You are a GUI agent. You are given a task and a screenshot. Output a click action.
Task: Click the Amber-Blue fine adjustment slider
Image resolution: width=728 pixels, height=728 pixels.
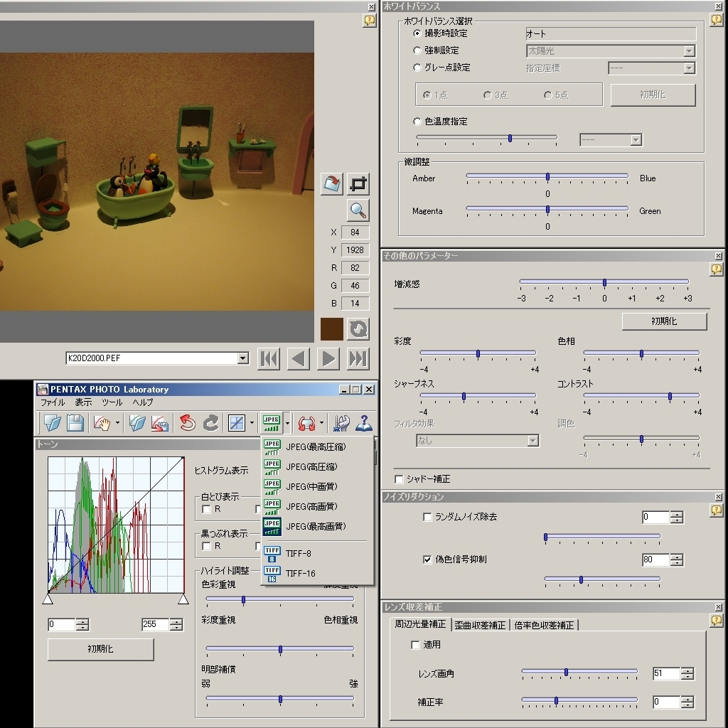tap(547, 176)
